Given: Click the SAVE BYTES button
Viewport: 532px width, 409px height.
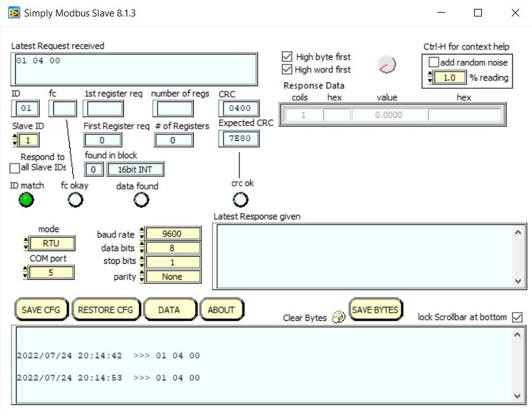Looking at the screenshot, I should coord(376,309).
